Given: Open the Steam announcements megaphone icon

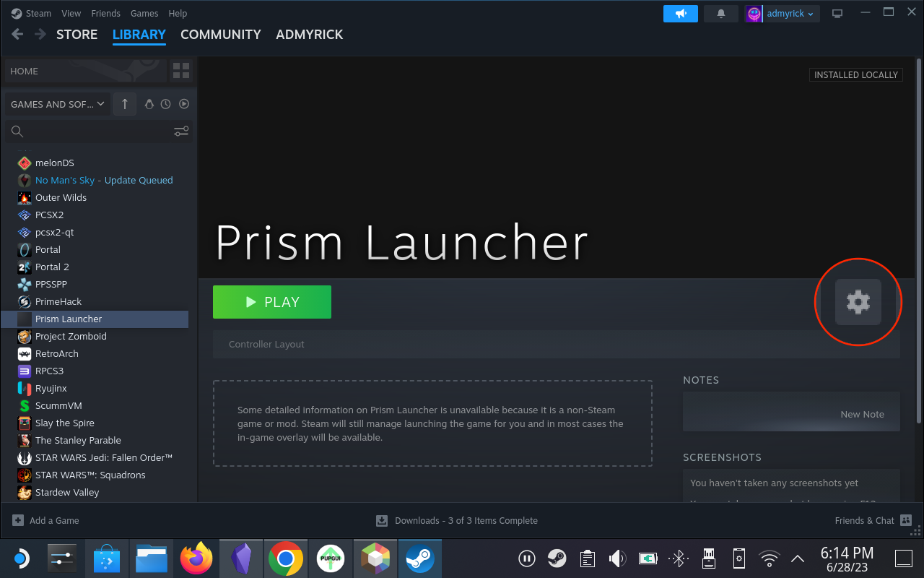Looking at the screenshot, I should 680,13.
